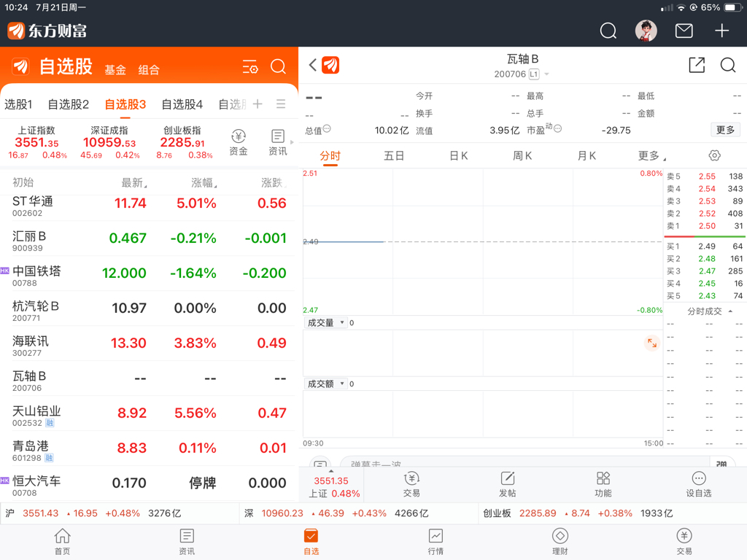This screenshot has width=747, height=560.
Task: Open 上证指数 3551.35 index card
Action: (36, 142)
